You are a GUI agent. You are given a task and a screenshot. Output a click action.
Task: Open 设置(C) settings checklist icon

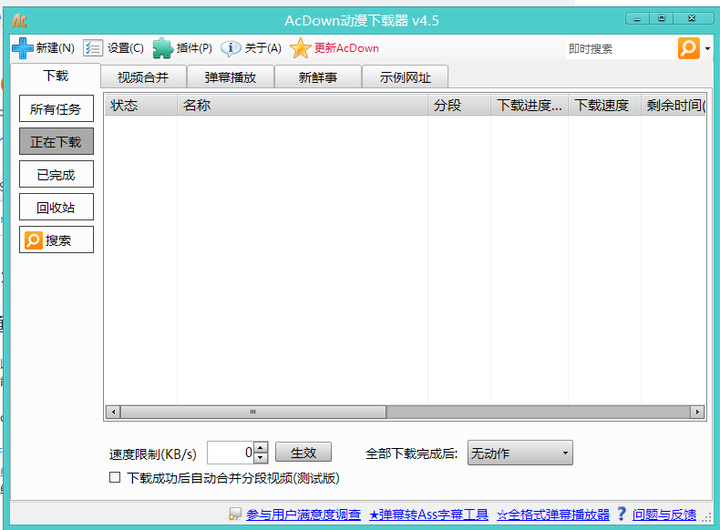coord(93,48)
